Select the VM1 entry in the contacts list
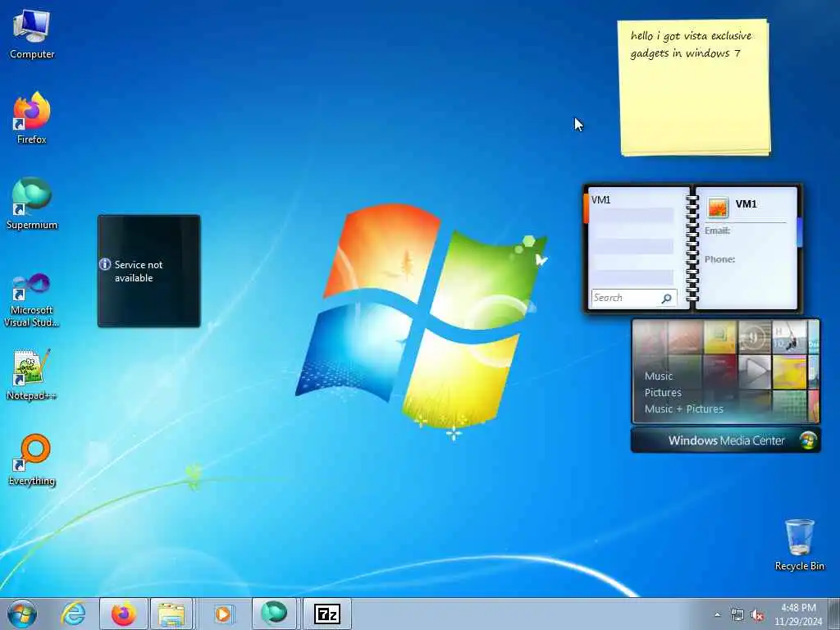Image resolution: width=840 pixels, height=630 pixels. point(631,200)
